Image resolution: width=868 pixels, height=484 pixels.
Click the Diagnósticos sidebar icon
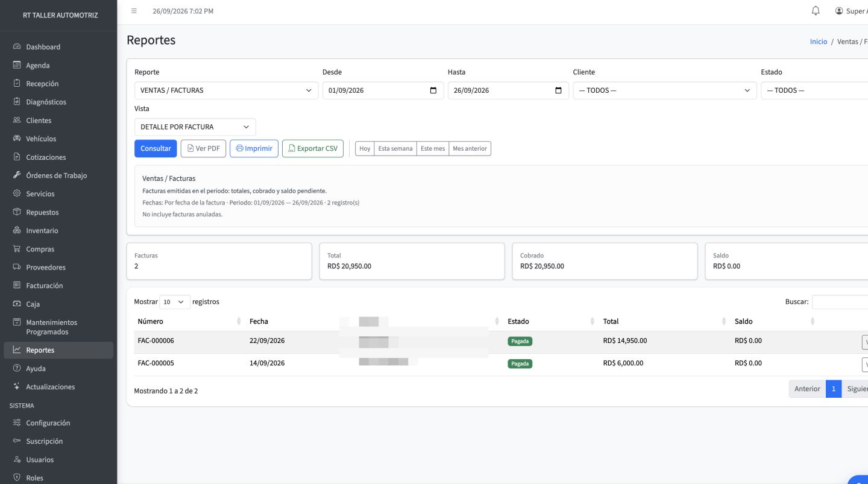coord(17,102)
